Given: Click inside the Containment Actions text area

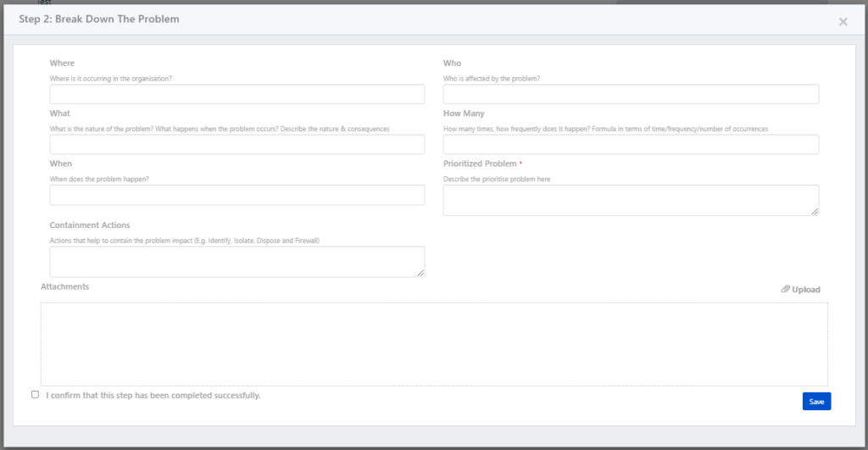Looking at the screenshot, I should pyautogui.click(x=236, y=261).
